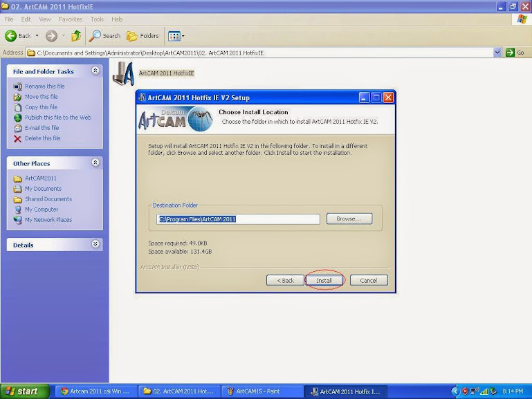Click the Publish to Web globe icon
This screenshot has height=399, width=532.
[17, 118]
